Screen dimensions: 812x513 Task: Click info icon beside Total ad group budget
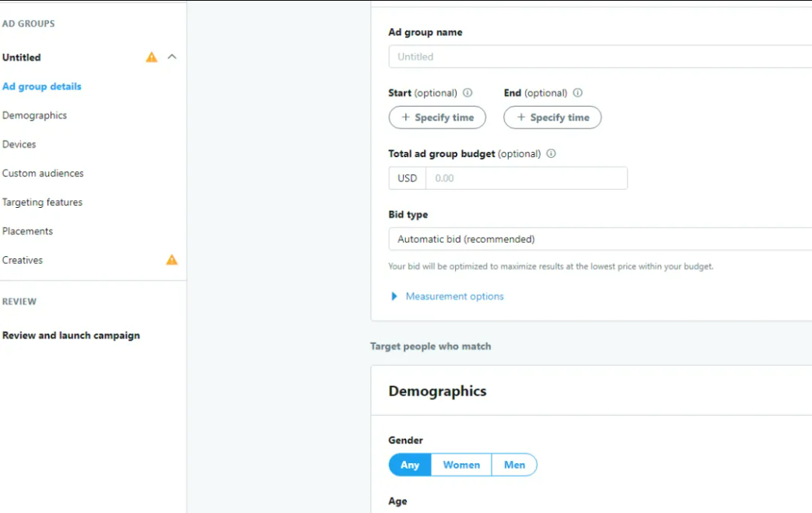(x=551, y=153)
